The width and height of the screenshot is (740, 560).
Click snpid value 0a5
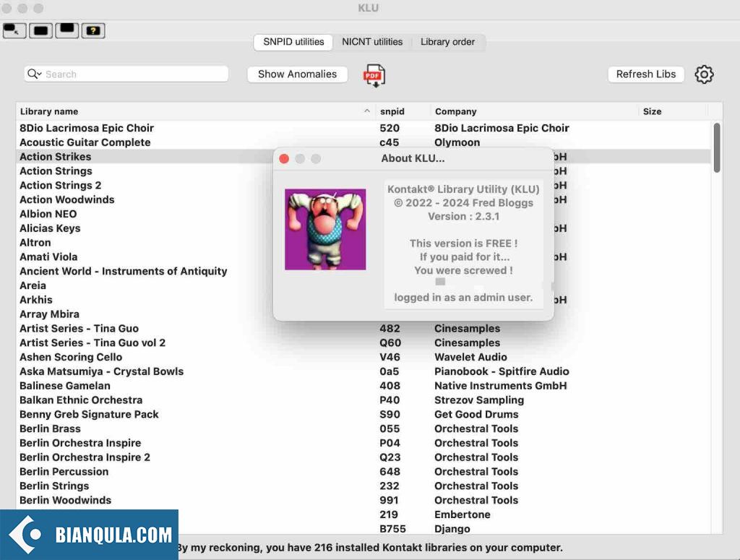point(390,371)
